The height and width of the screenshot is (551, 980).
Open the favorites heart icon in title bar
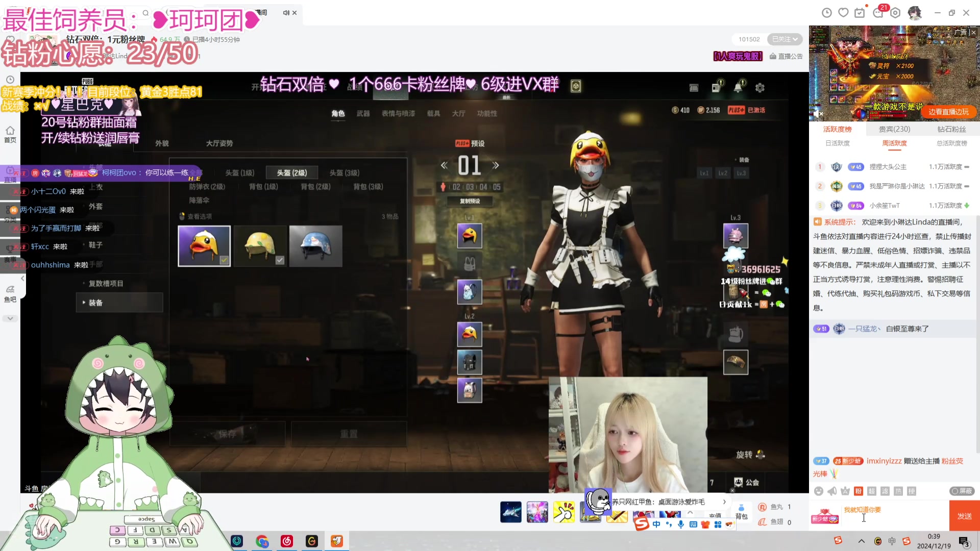(x=843, y=13)
